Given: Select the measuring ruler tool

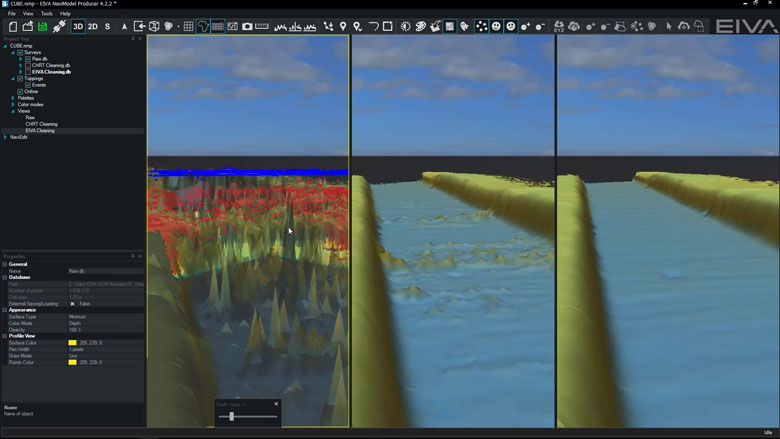Looking at the screenshot, I should tap(262, 26).
